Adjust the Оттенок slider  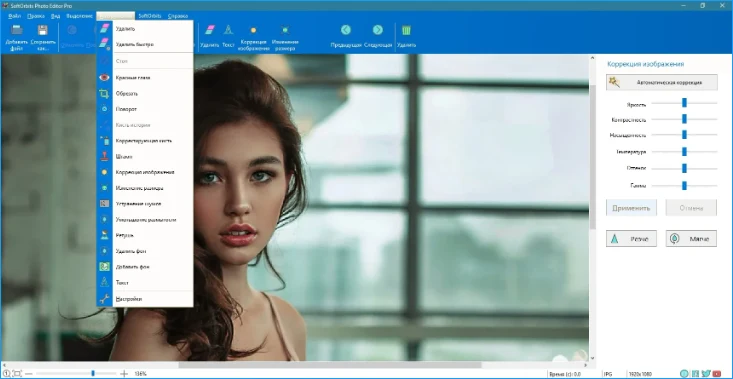click(684, 168)
